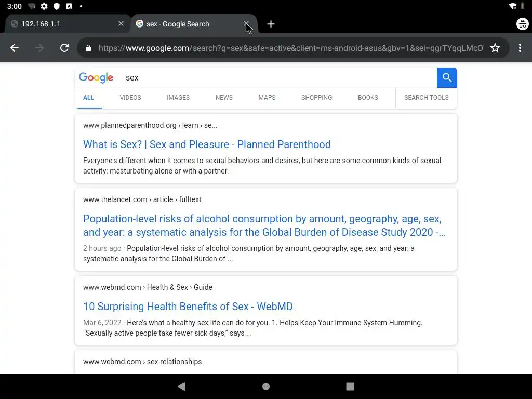The width and height of the screenshot is (532, 399).
Task: Click www.webmd.com sex-relationships breadcrumb
Action: pyautogui.click(x=142, y=362)
